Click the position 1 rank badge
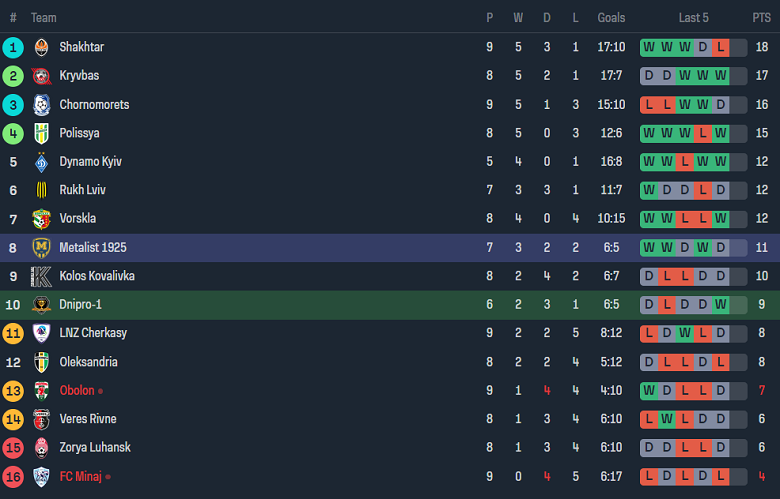 13,47
